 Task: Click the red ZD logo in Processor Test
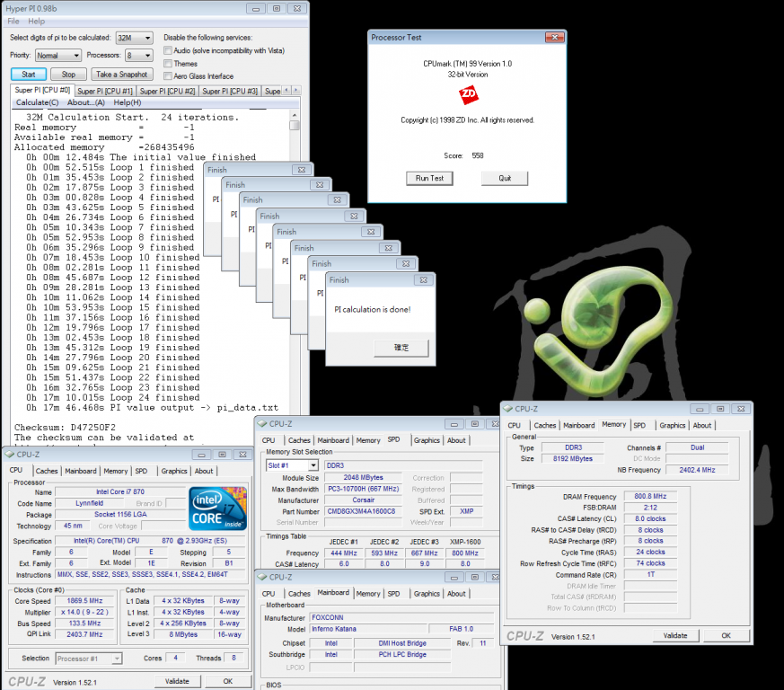(x=467, y=94)
